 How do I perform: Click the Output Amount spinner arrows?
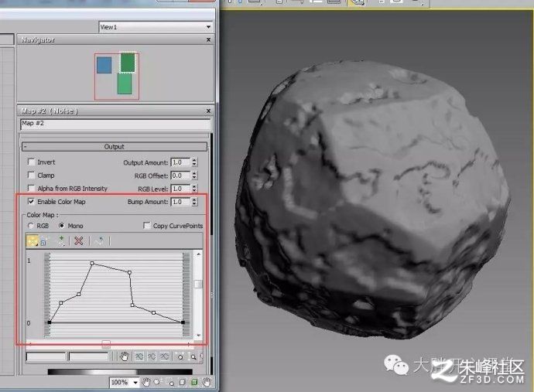pos(194,162)
